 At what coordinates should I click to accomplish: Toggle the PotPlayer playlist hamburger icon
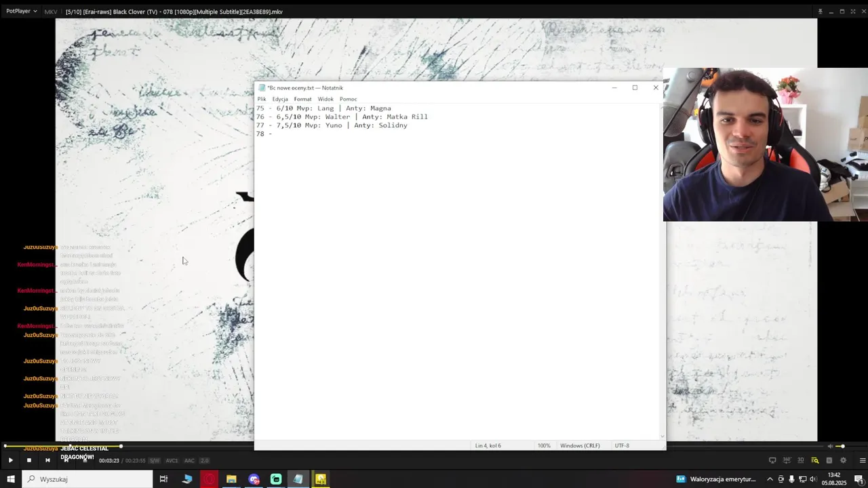tap(863, 460)
